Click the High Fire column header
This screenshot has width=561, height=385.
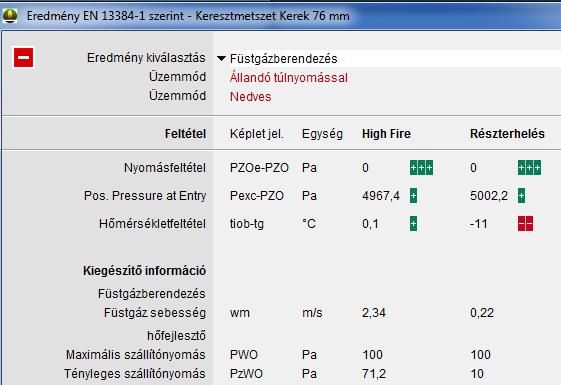(x=386, y=134)
